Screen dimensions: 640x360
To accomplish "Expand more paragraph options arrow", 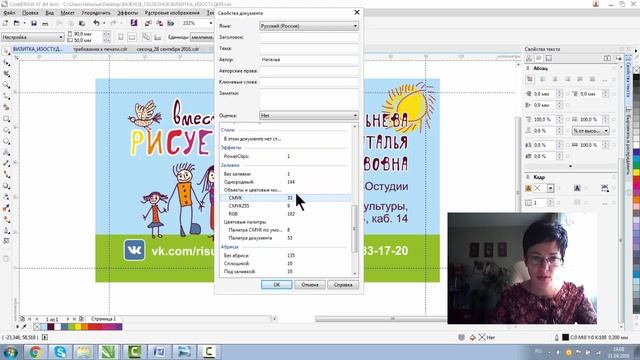I will (570, 166).
